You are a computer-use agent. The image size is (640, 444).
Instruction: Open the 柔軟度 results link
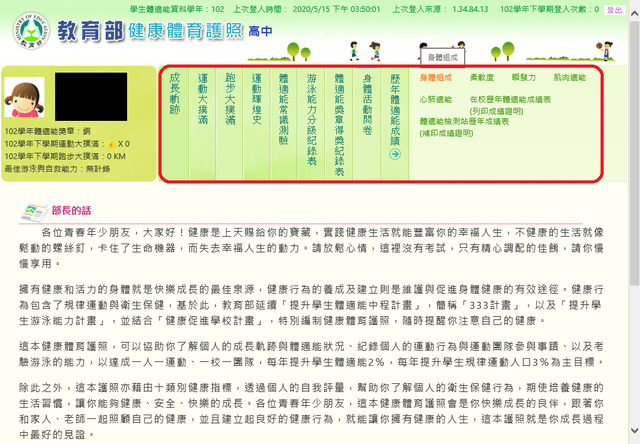(482, 78)
